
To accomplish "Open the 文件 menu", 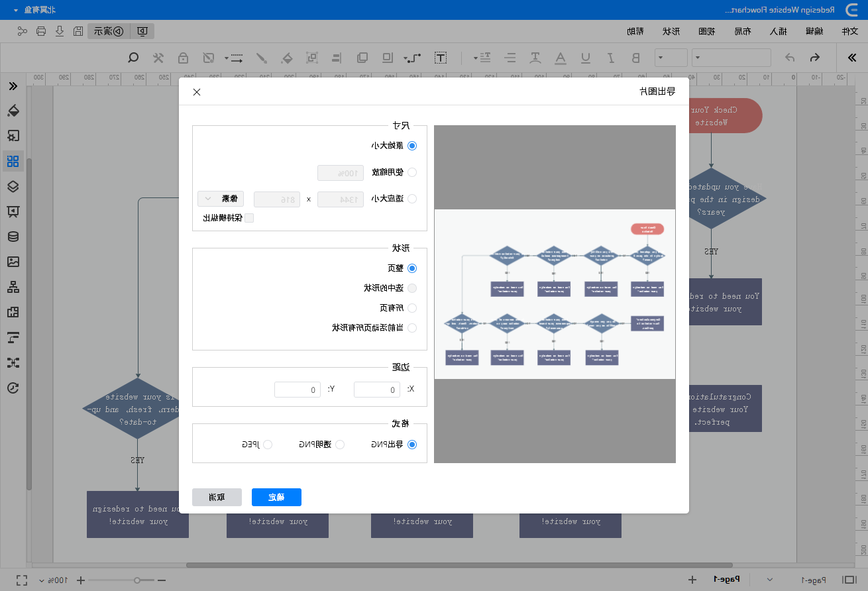I will [849, 31].
